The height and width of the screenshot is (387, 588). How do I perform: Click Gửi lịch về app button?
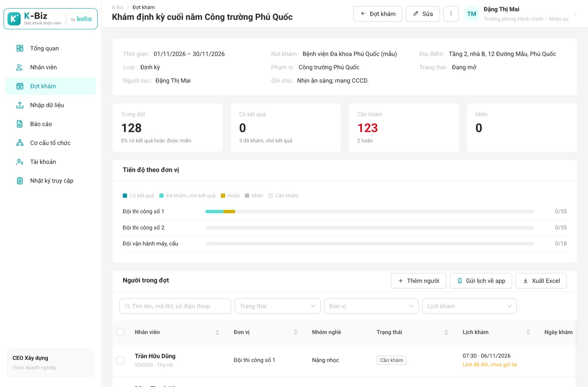coord(481,281)
